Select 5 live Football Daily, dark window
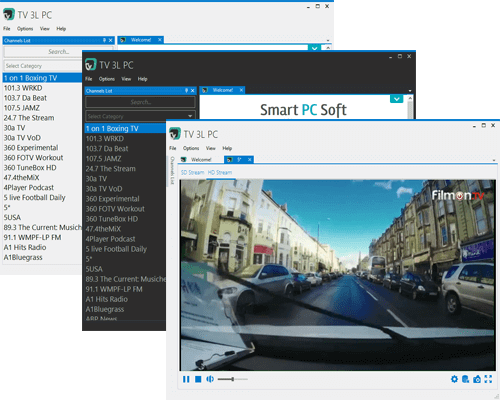This screenshot has width=500, height=400. click(125, 249)
